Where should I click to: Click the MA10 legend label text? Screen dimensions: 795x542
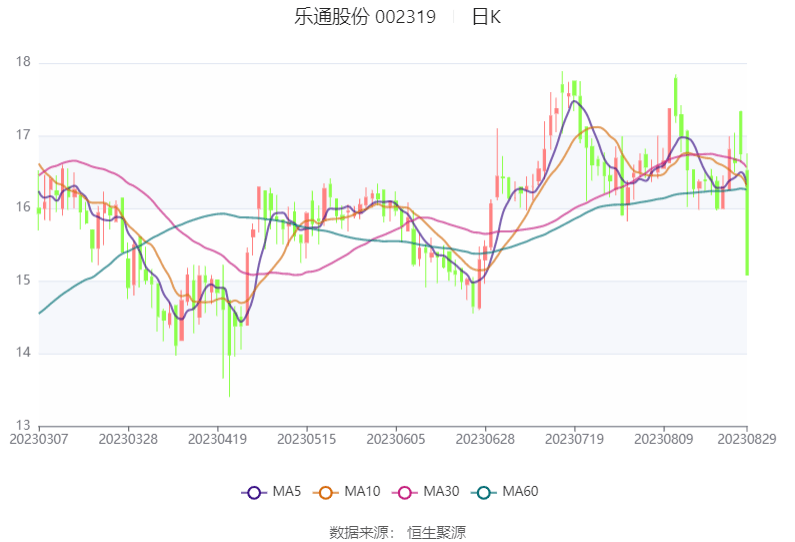pyautogui.click(x=362, y=492)
